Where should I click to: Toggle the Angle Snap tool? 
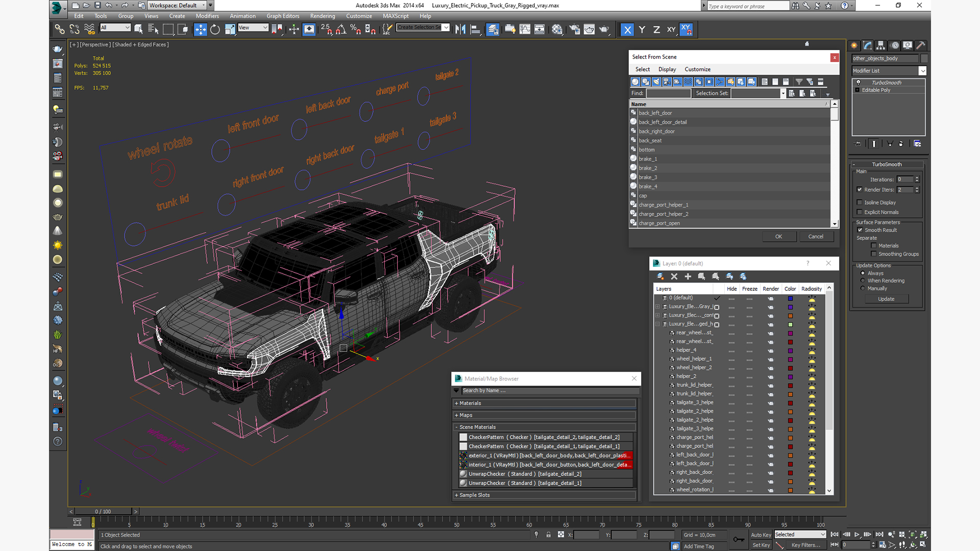[x=341, y=30]
